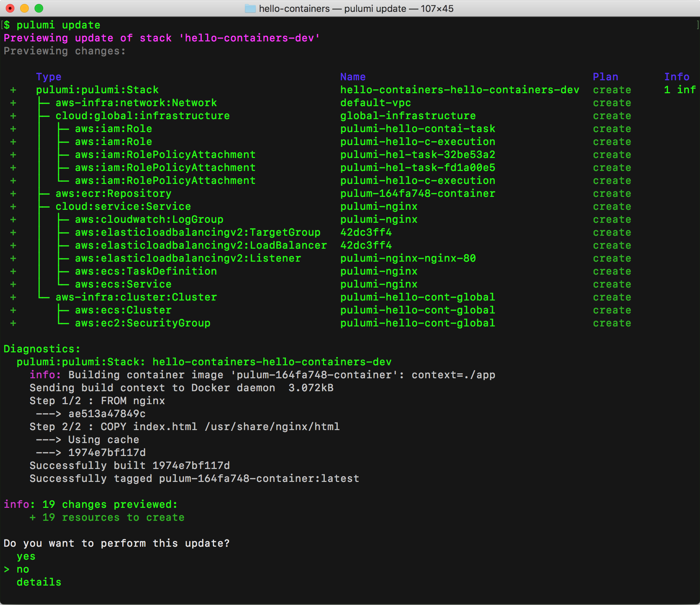Viewport: 700px width, 605px height.
Task: Click the Plan column header
Action: click(605, 77)
